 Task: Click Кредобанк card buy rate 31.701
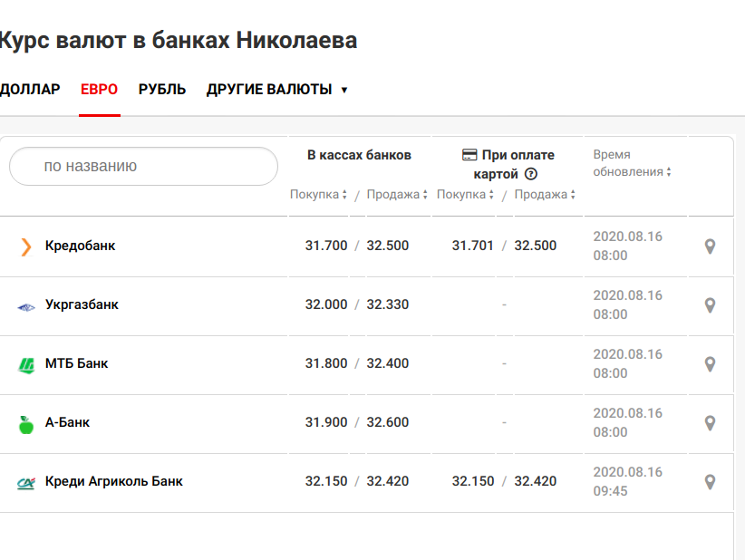point(473,246)
